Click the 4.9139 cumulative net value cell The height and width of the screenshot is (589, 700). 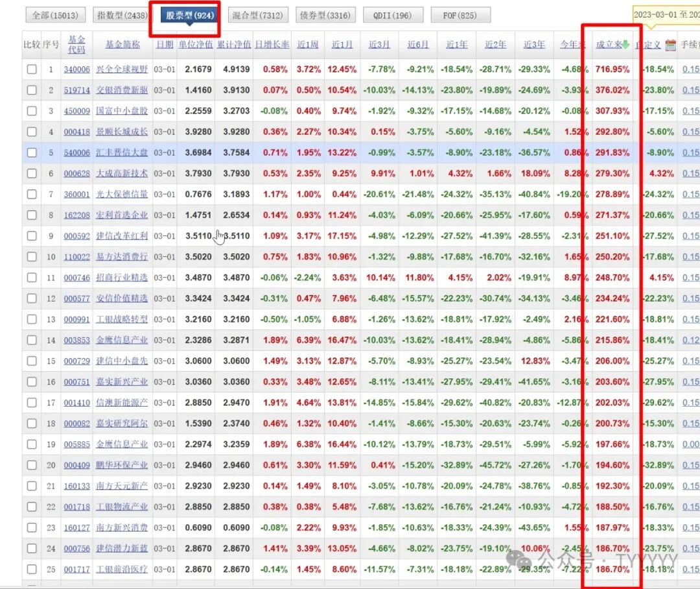click(x=236, y=69)
